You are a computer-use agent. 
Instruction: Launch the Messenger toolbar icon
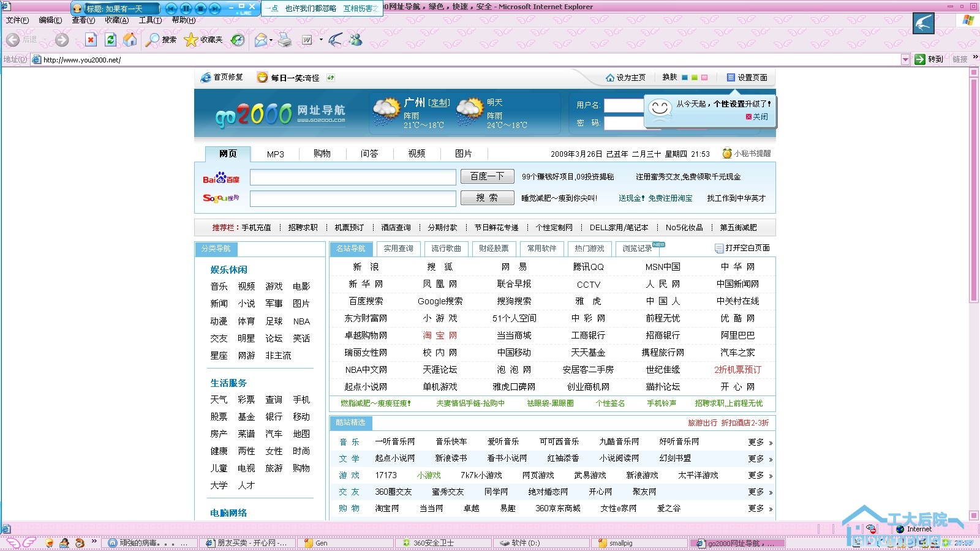click(x=356, y=40)
